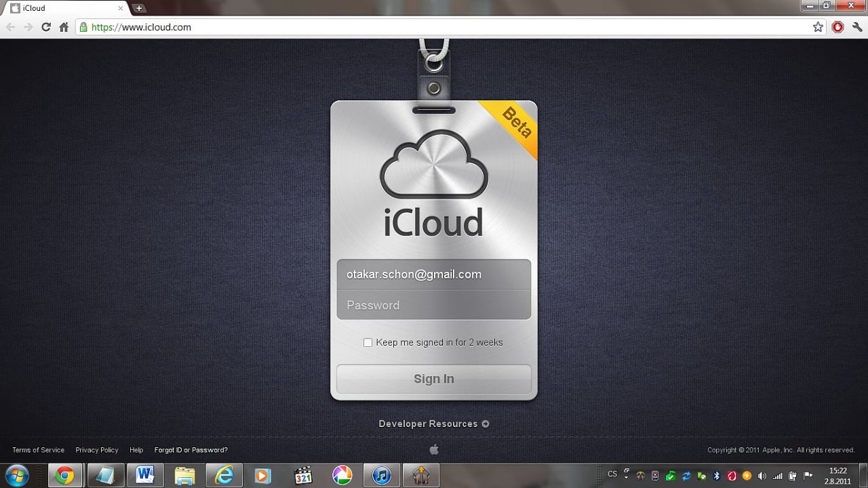Open the Developer Resources link
868x488 pixels.
(434, 424)
